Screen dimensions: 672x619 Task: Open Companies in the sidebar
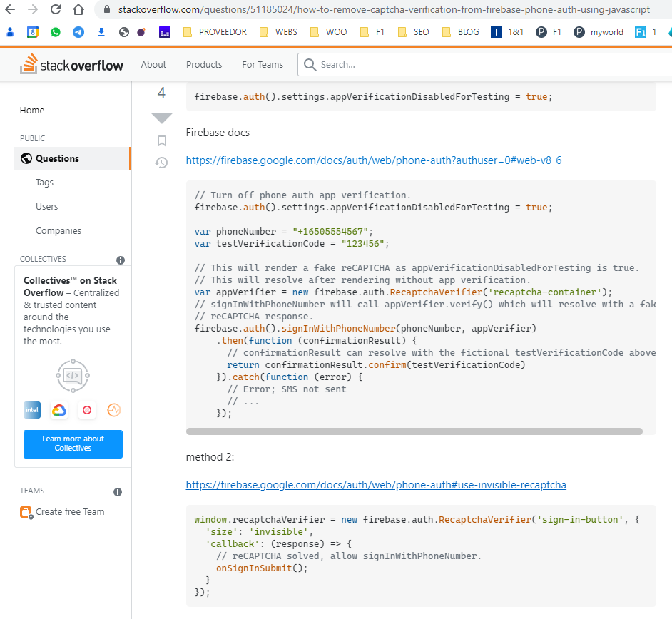click(x=58, y=231)
